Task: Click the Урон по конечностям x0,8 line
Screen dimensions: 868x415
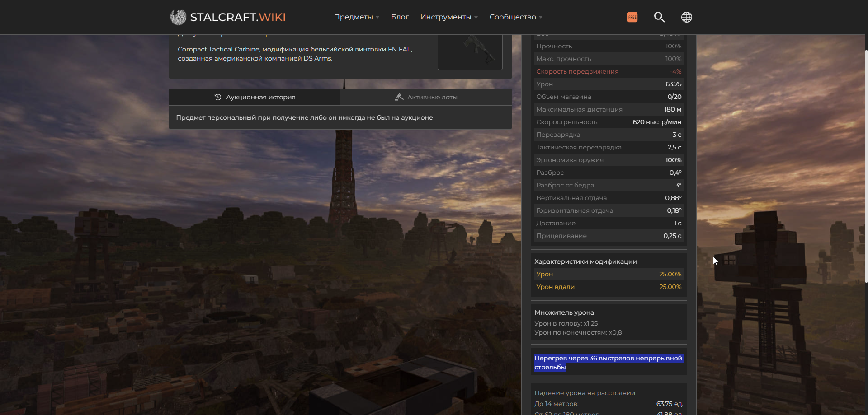Action: (x=578, y=332)
